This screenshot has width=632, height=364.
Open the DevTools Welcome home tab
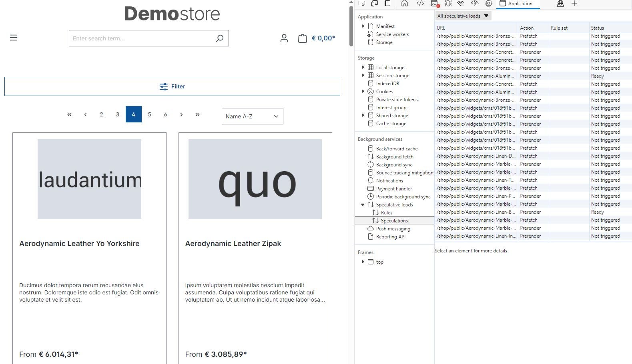pyautogui.click(x=405, y=4)
